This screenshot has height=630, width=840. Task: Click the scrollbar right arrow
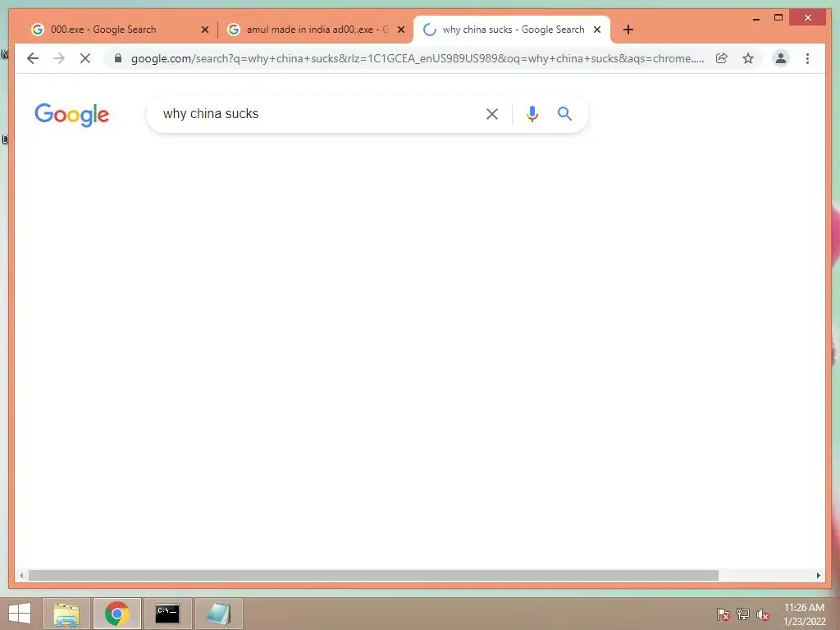pyautogui.click(x=818, y=575)
